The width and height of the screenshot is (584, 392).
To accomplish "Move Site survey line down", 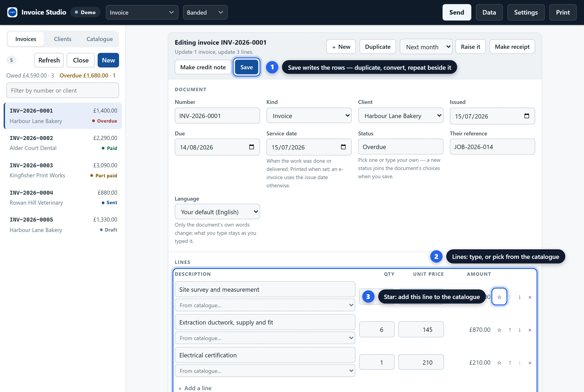I will point(519,297).
